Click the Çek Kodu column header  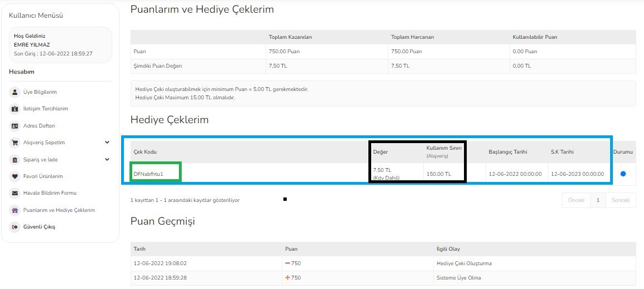pyautogui.click(x=145, y=151)
